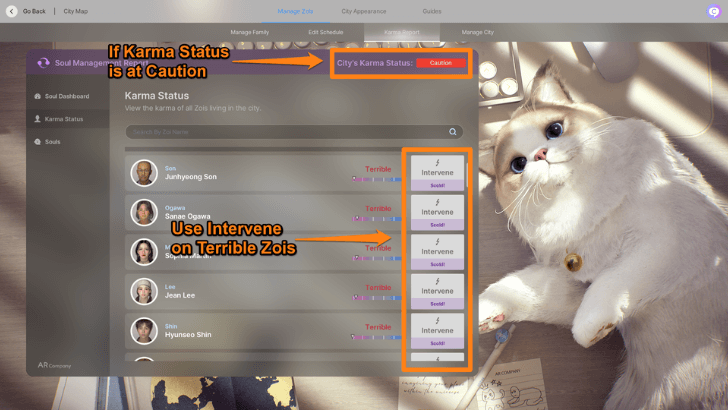728x410 pixels.
Task: Open the Edit Schedule sub-tab
Action: click(325, 32)
